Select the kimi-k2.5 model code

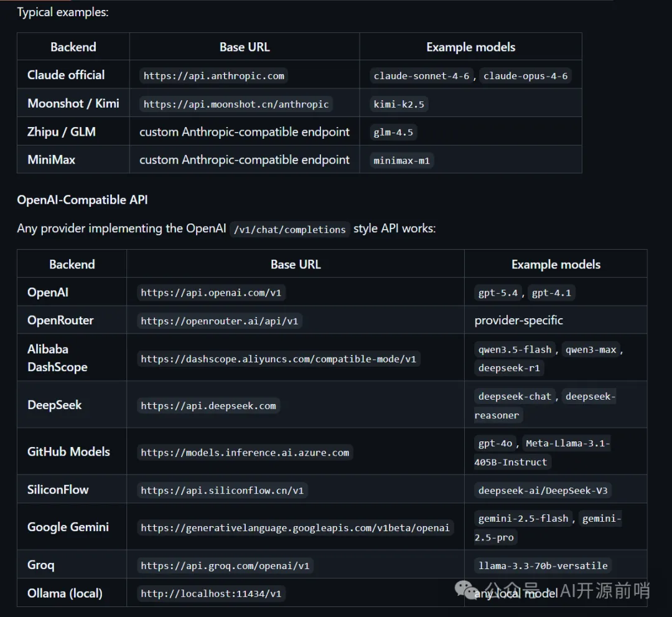click(399, 104)
